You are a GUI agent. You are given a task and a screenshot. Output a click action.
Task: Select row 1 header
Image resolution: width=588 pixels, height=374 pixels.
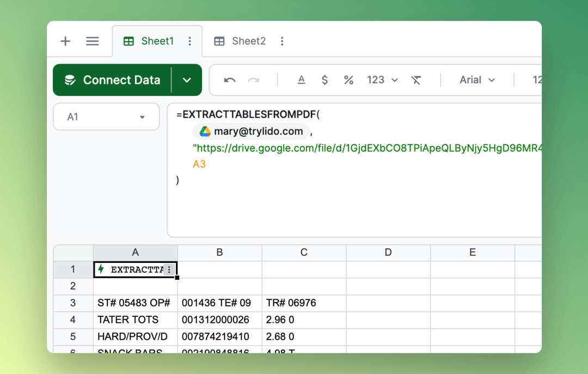coord(73,269)
